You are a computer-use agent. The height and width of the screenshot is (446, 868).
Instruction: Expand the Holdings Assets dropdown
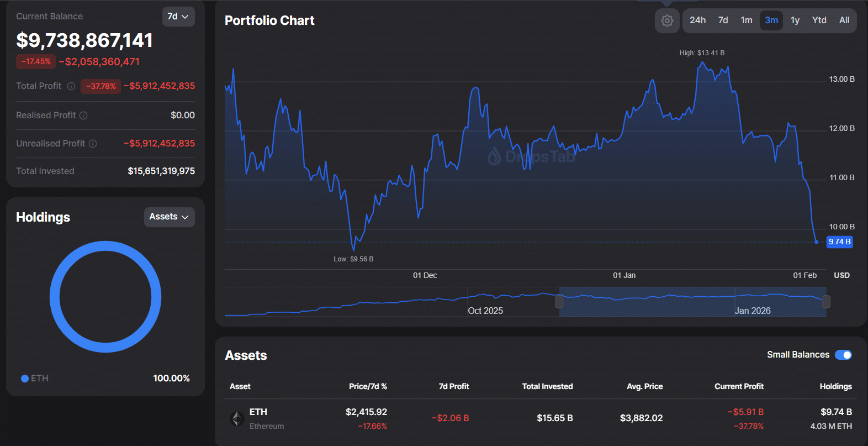click(x=169, y=217)
